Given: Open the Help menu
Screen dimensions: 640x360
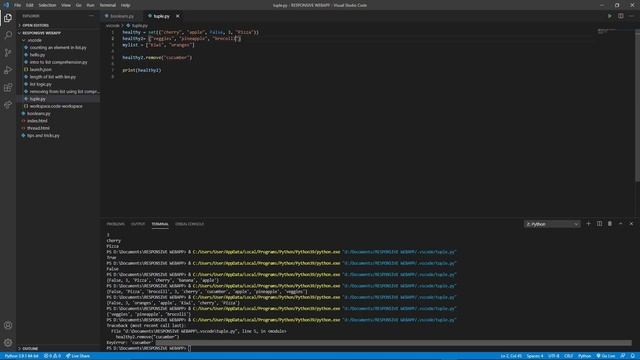Looking at the screenshot, I should tap(125, 5).
